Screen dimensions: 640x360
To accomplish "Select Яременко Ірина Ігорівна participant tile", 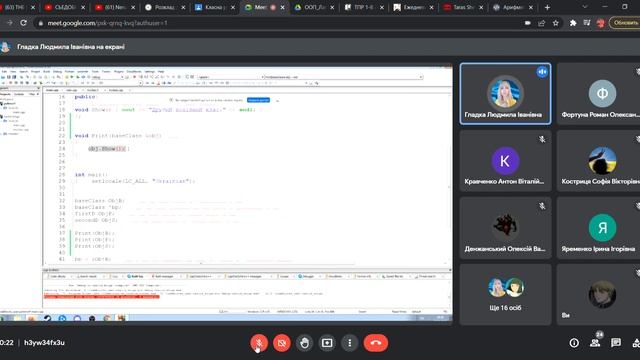I will [x=599, y=227].
